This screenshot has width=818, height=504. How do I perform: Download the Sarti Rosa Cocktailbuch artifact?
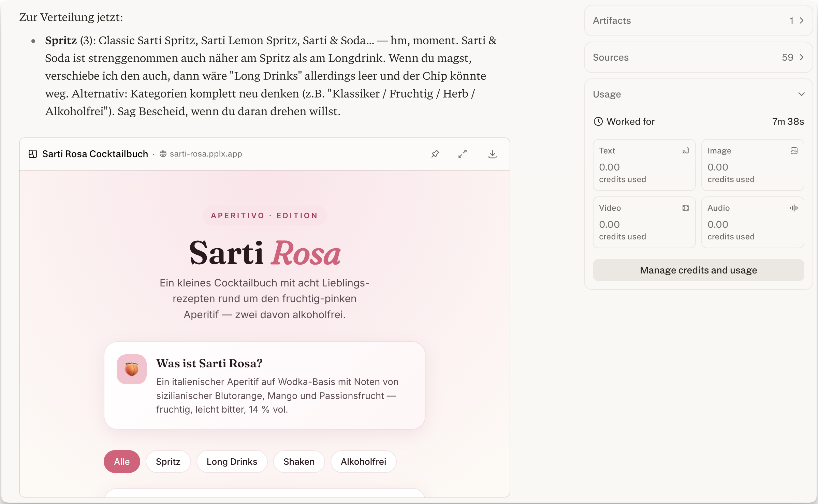[x=492, y=154]
